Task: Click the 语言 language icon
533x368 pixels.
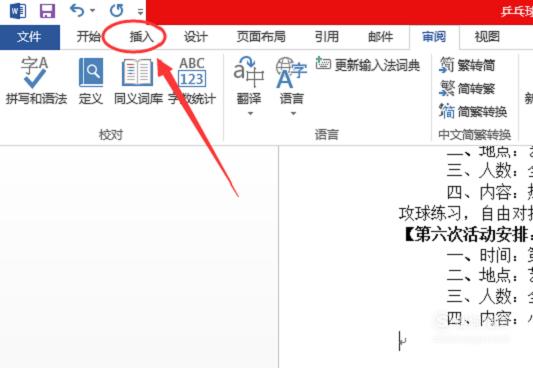Action: click(292, 72)
